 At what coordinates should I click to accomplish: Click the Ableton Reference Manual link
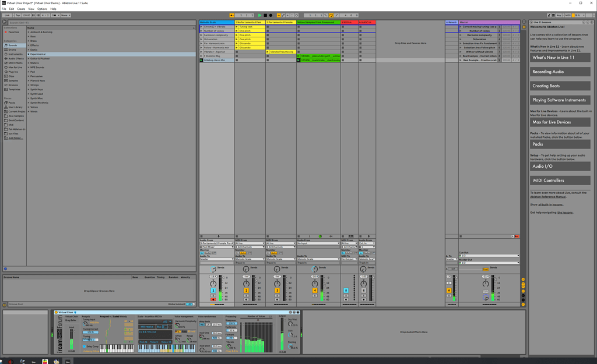tap(547, 197)
